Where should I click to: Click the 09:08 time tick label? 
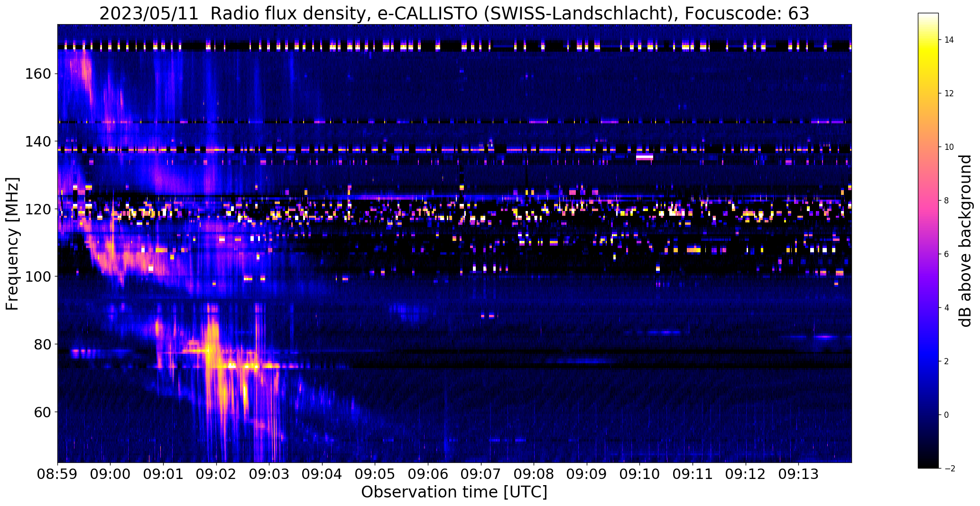[x=534, y=475]
